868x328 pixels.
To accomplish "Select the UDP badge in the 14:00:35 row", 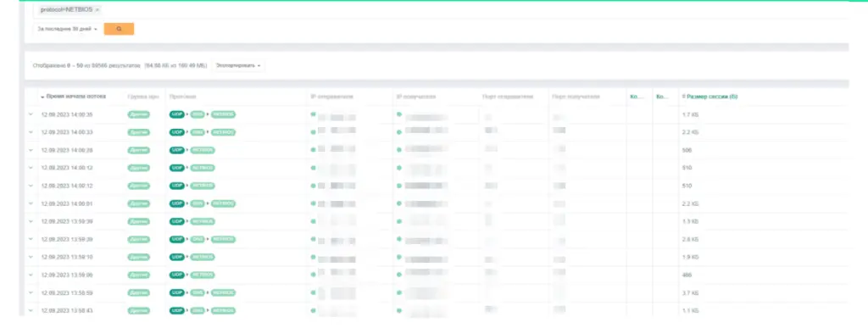I will pyautogui.click(x=177, y=114).
